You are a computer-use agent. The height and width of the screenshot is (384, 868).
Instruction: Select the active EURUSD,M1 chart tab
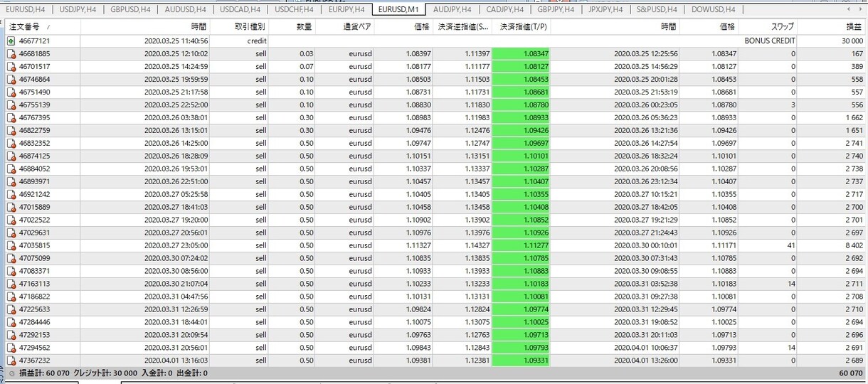[x=399, y=10]
